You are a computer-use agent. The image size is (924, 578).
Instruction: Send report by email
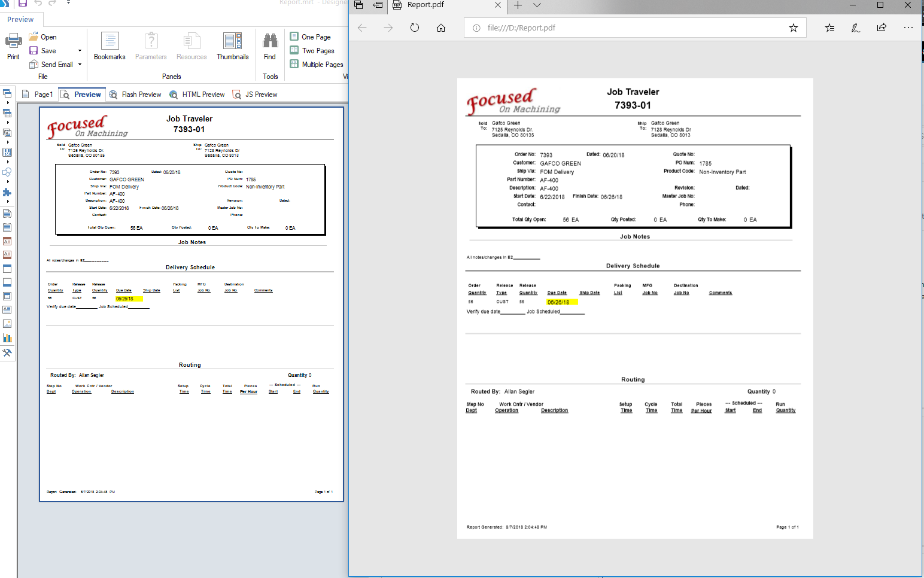(51, 65)
